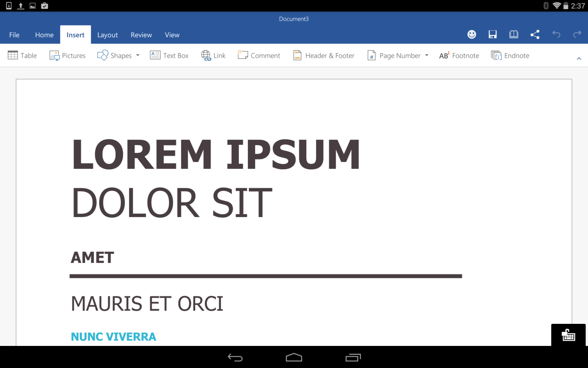
Task: Insert an Endnote
Action: [x=510, y=55]
